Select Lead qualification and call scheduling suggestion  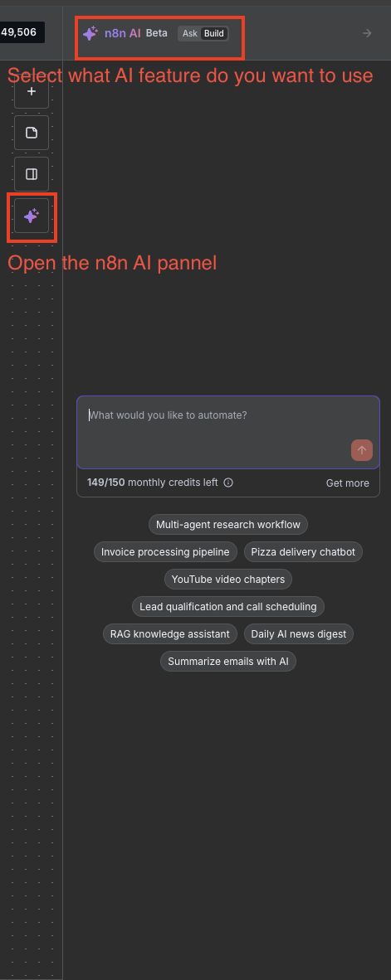click(x=228, y=607)
